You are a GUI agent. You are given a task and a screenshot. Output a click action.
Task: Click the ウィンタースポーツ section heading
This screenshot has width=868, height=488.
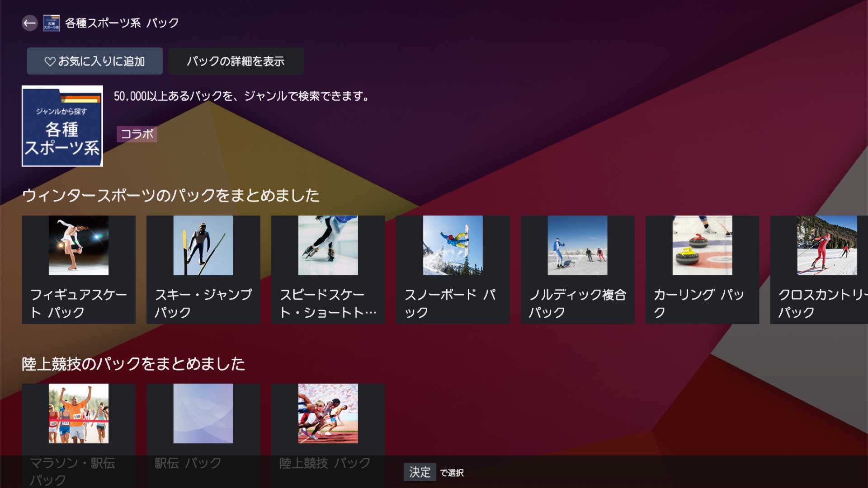pos(171,196)
